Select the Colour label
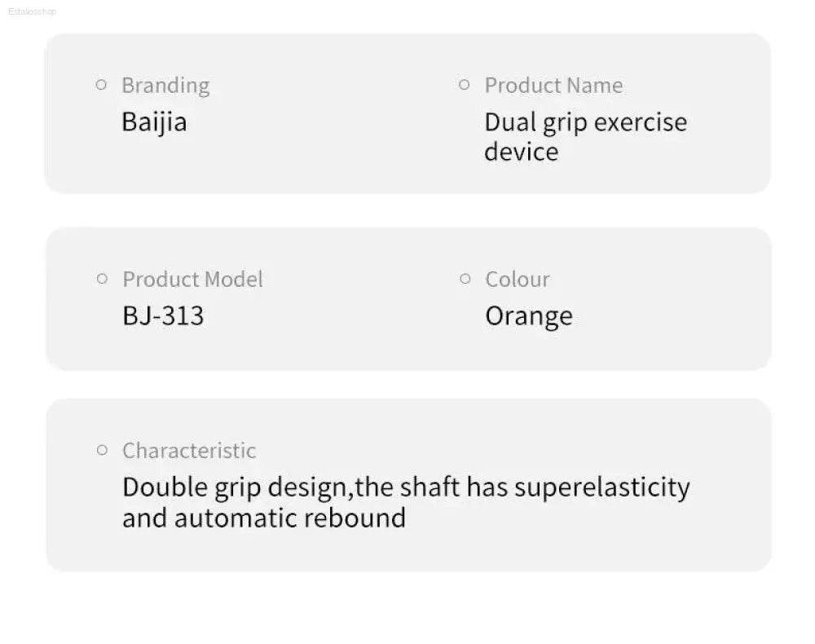 point(518,279)
